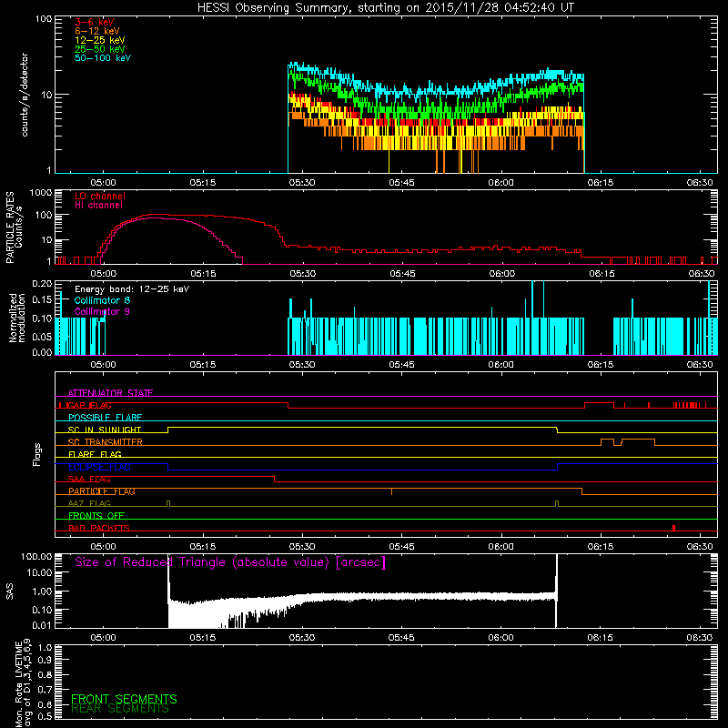The width and height of the screenshot is (728, 728).
Task: Select the Collimator 9 legend label
Action: click(102, 311)
